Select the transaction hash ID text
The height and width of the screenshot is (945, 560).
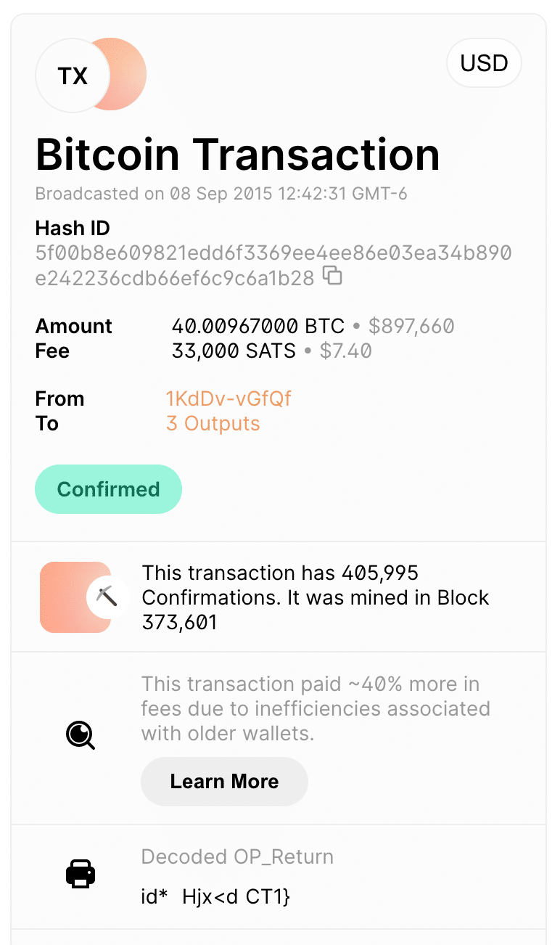(273, 265)
